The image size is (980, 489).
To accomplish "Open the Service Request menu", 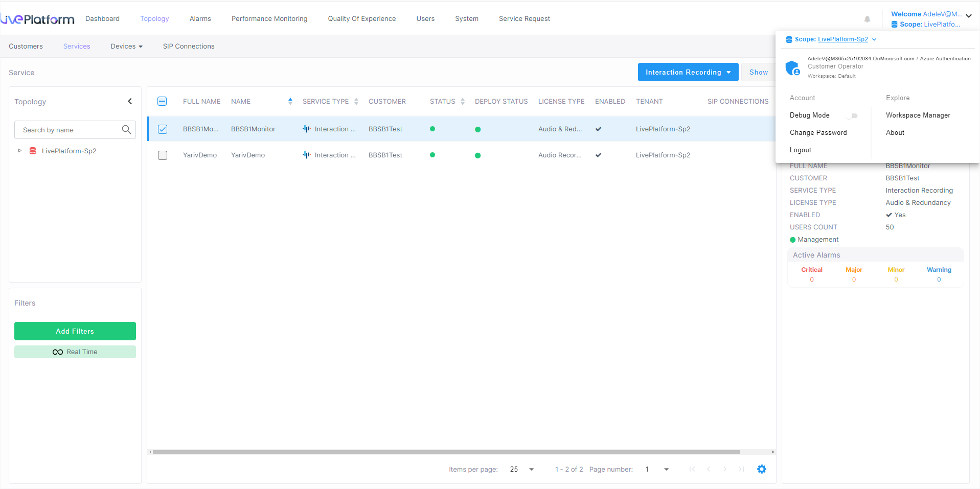I will [x=525, y=18].
